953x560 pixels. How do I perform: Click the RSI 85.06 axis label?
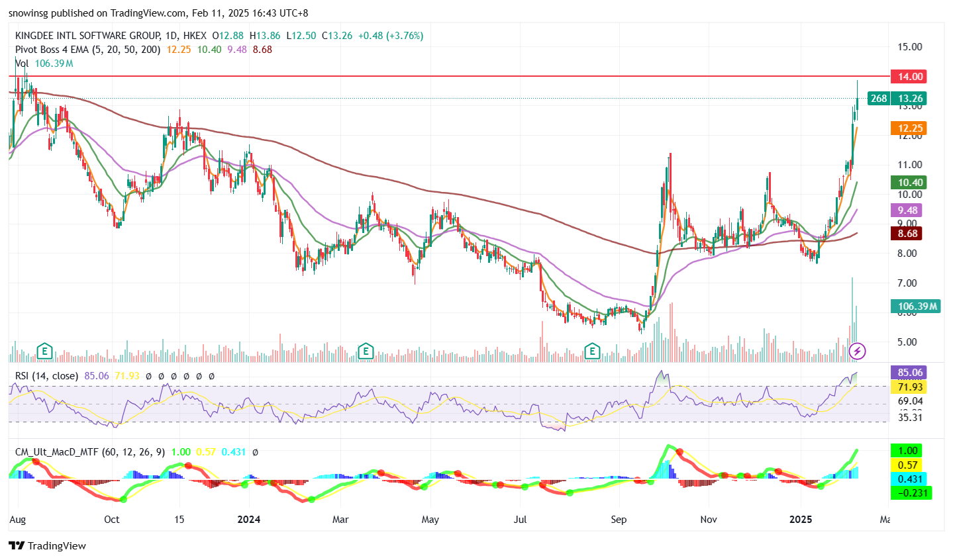coord(908,373)
